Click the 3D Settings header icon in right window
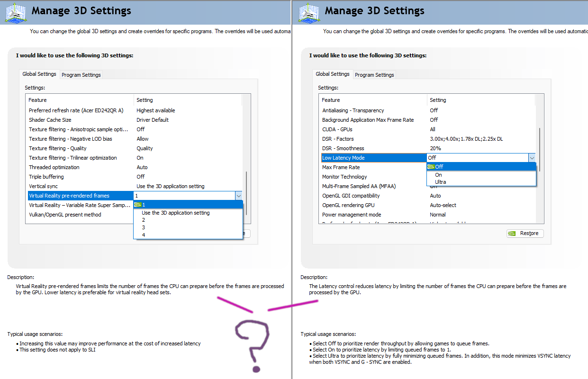Image resolution: width=588 pixels, height=379 pixels. point(309,12)
